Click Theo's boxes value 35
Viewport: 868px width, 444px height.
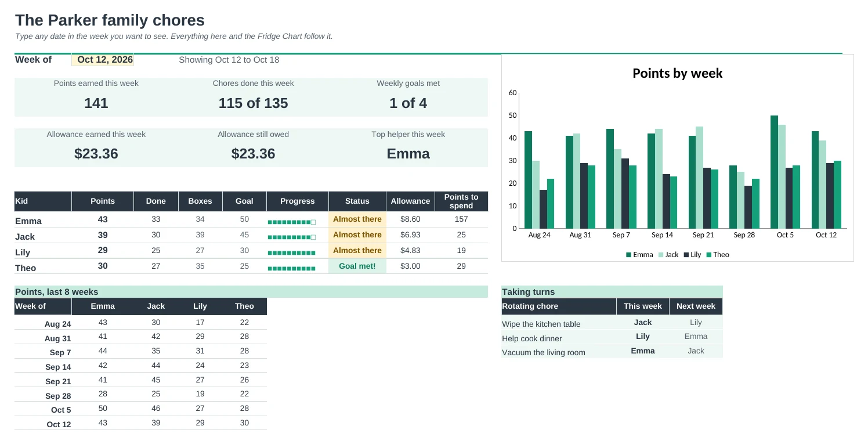200,266
